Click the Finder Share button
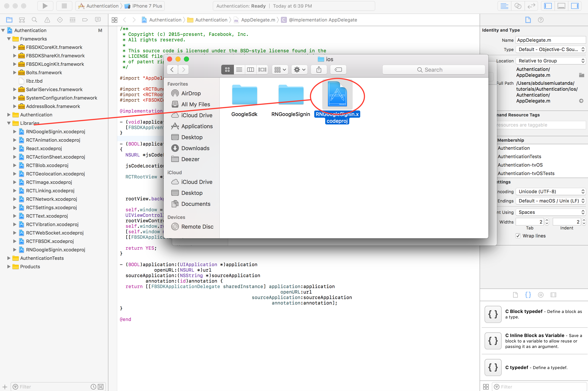 point(319,70)
